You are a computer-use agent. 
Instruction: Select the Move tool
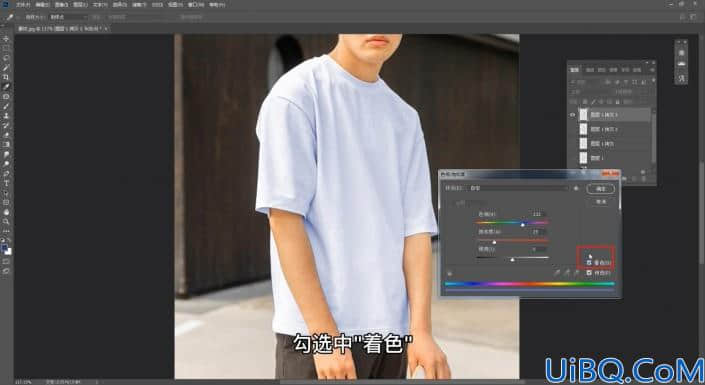[6, 39]
